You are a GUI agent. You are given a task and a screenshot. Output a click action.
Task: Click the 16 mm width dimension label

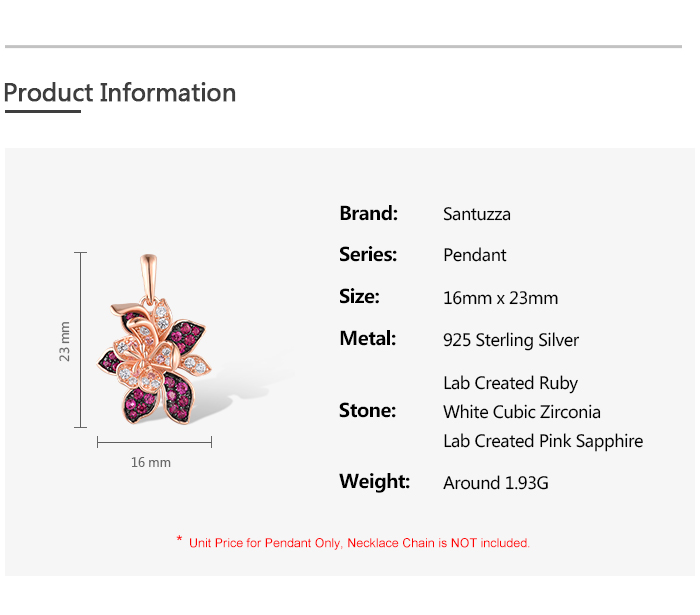tap(151, 462)
